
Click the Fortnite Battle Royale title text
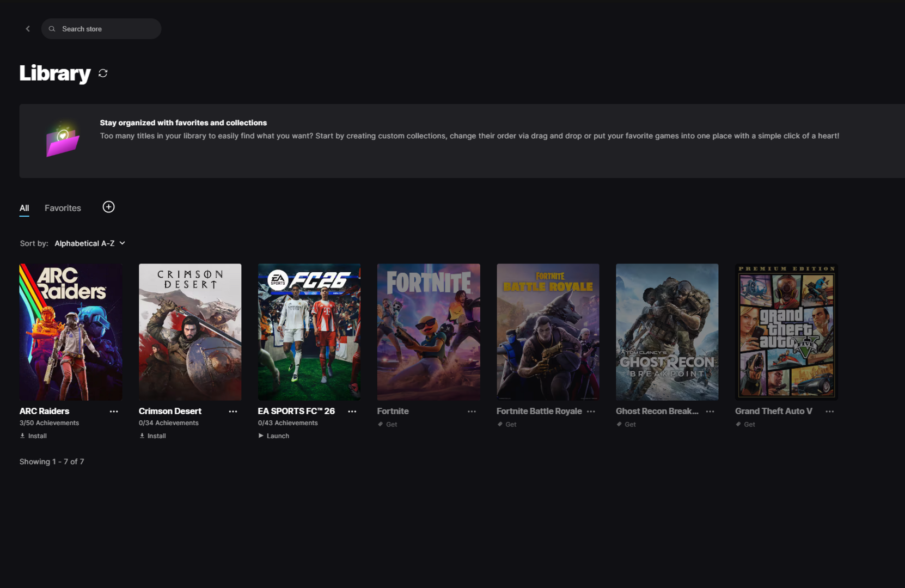(539, 411)
